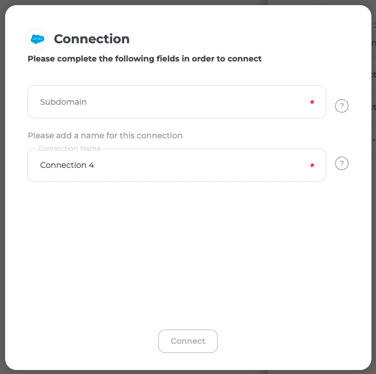Dismiss dialog via dark backdrop above modal

tap(188, 2)
